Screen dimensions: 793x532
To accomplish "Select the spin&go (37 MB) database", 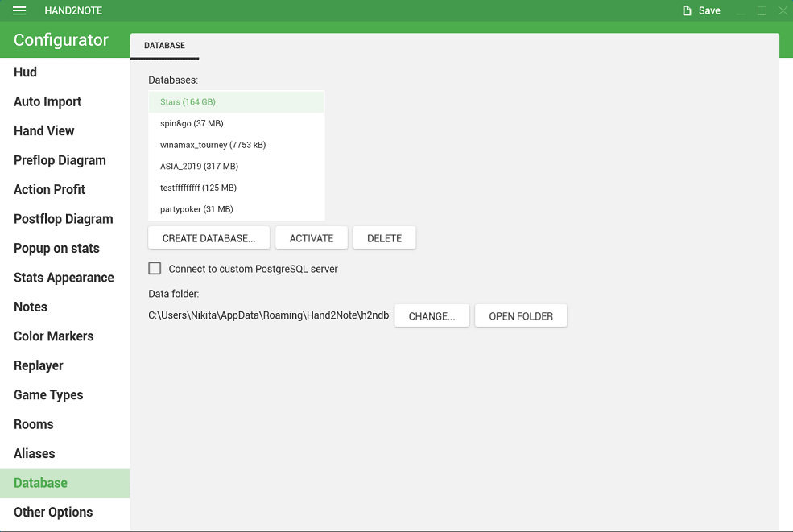I will pos(236,123).
